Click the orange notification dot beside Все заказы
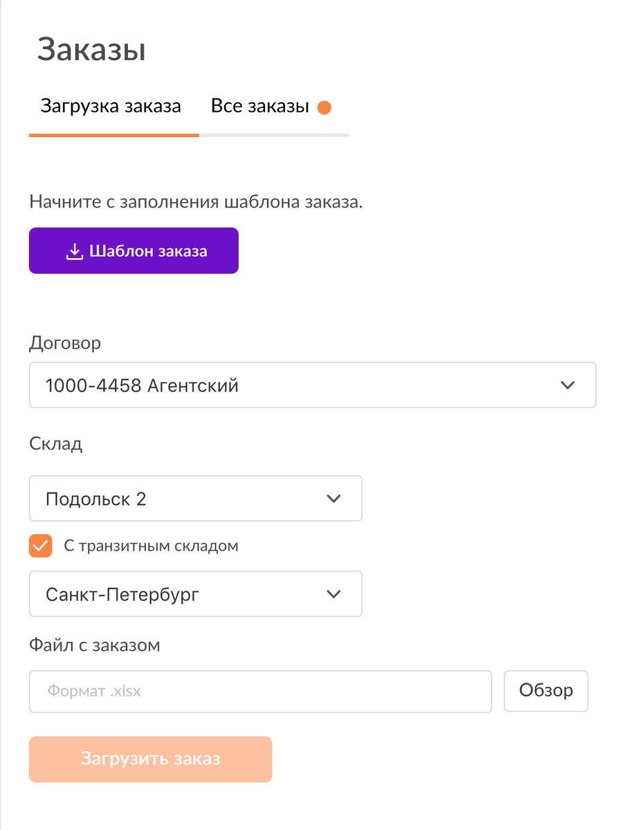The width and height of the screenshot is (644, 830). pyautogui.click(x=324, y=107)
